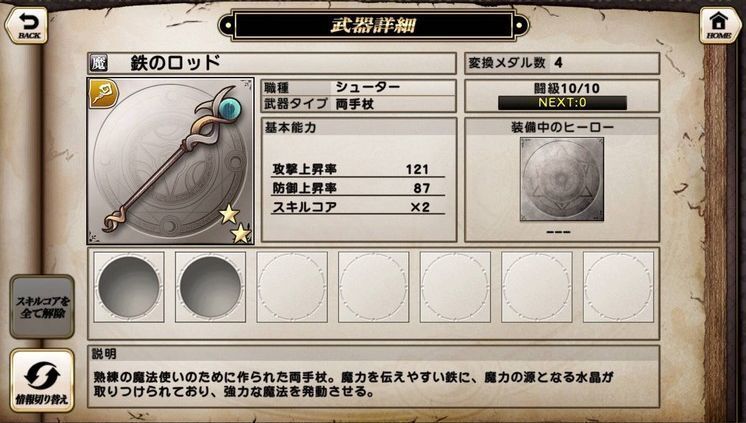Tap the third locked skill core slot
This screenshot has width=746, height=423.
coord(292,287)
